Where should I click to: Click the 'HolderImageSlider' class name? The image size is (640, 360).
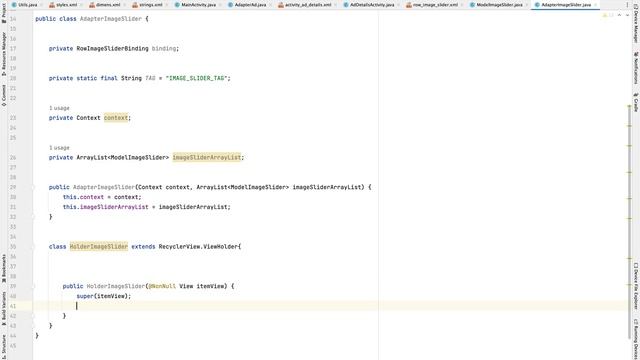tap(99, 247)
